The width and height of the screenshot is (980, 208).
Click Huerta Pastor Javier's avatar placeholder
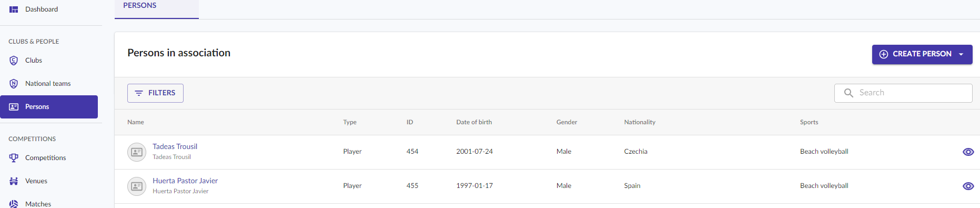pyautogui.click(x=137, y=186)
